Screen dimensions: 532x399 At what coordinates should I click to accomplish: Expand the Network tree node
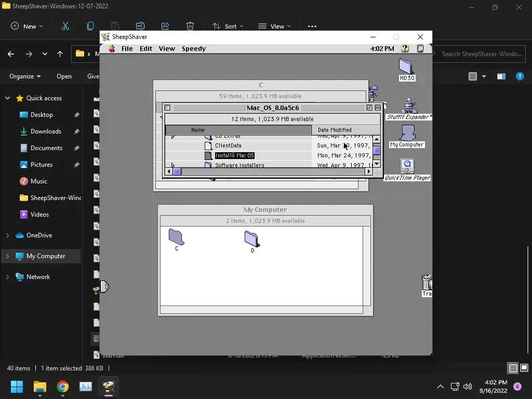point(7,277)
